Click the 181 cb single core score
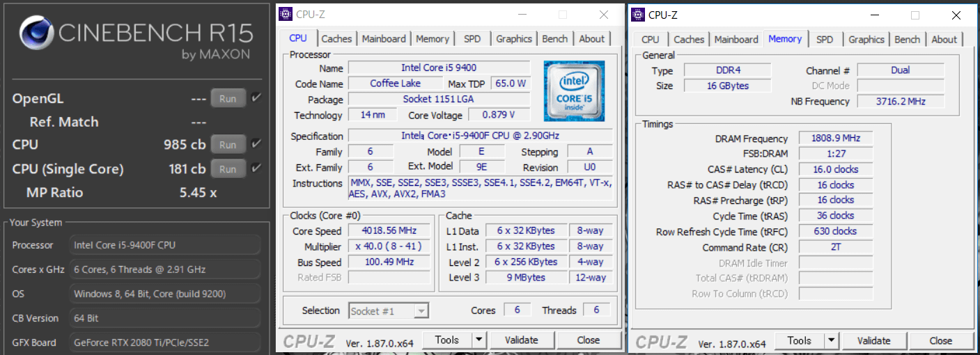This screenshot has height=355, width=980. point(187,169)
